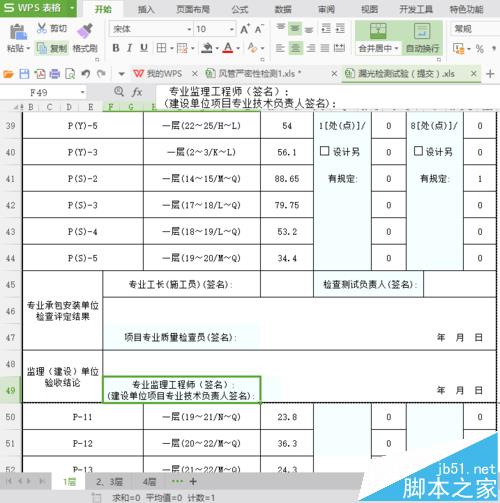Screen dimensions: 500x503
Task: Open the font size dropdown showing 10
Action: (x=232, y=30)
